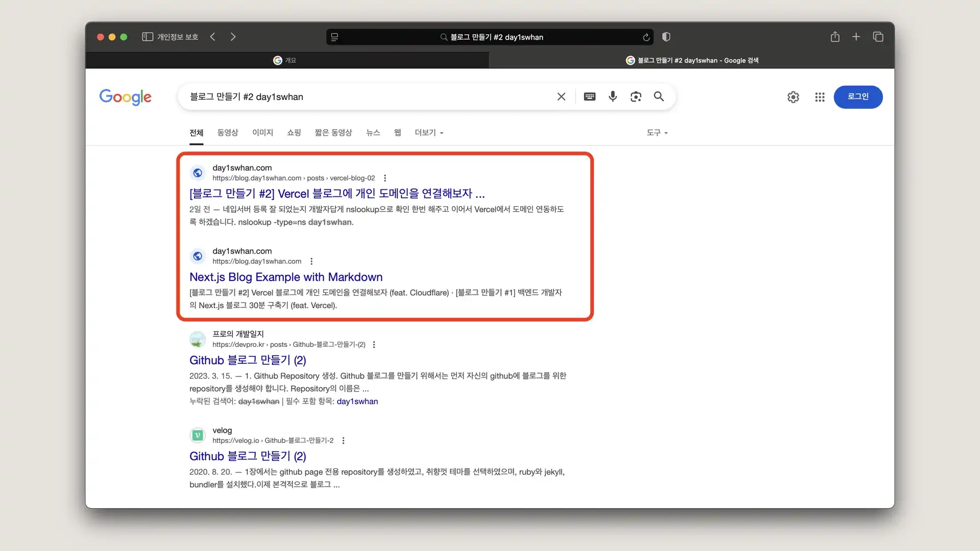The width and height of the screenshot is (980, 551).
Task: Reload the page with the refresh icon
Action: [646, 37]
